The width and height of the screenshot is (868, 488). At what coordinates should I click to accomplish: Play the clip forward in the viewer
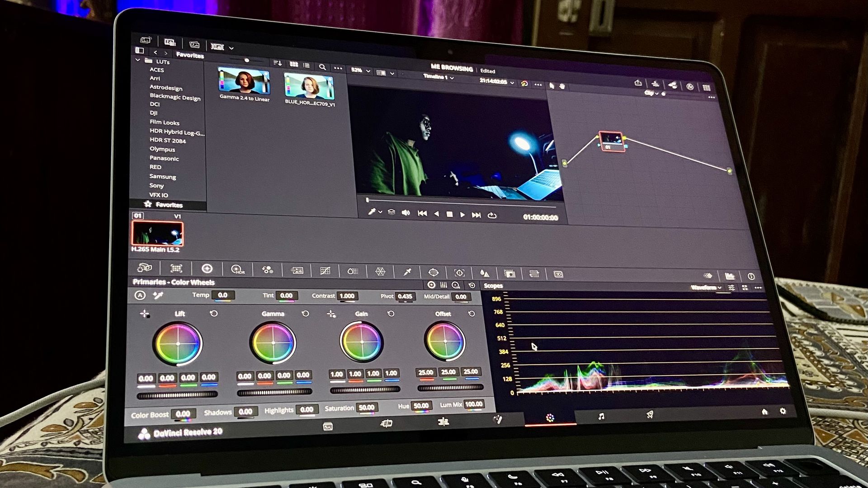462,215
